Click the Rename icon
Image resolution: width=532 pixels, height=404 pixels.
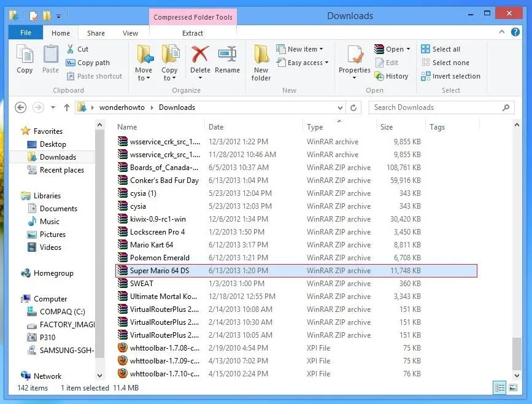(x=227, y=54)
